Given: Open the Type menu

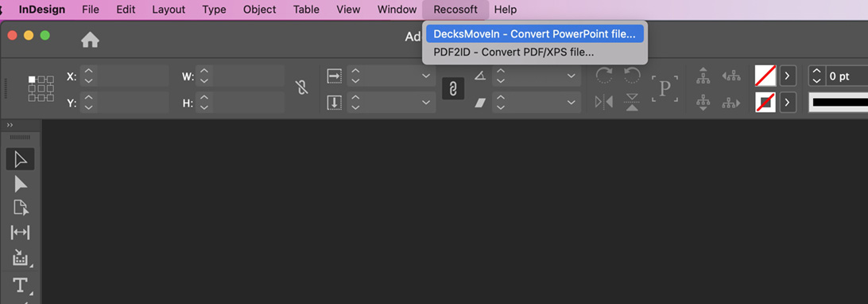Looking at the screenshot, I should (214, 10).
